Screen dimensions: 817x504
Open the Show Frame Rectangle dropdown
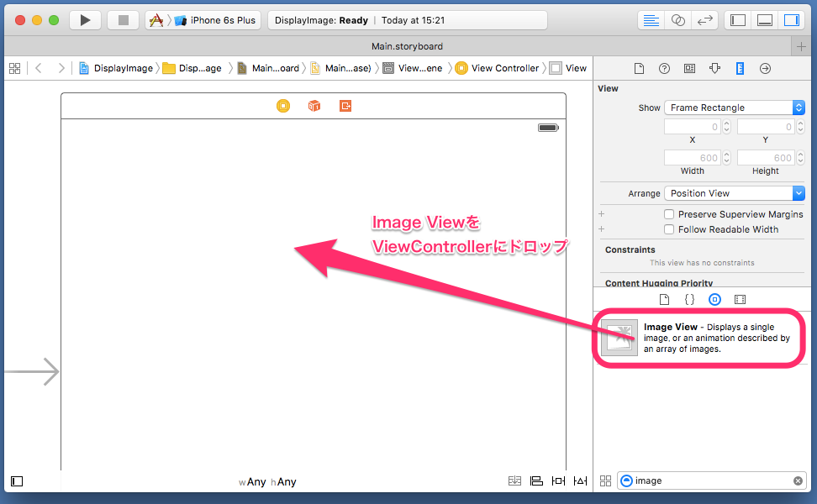pyautogui.click(x=735, y=108)
